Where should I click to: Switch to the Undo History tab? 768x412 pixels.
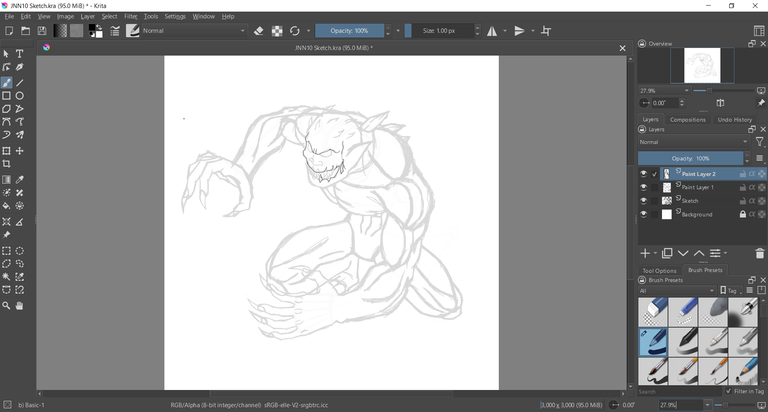tap(735, 119)
